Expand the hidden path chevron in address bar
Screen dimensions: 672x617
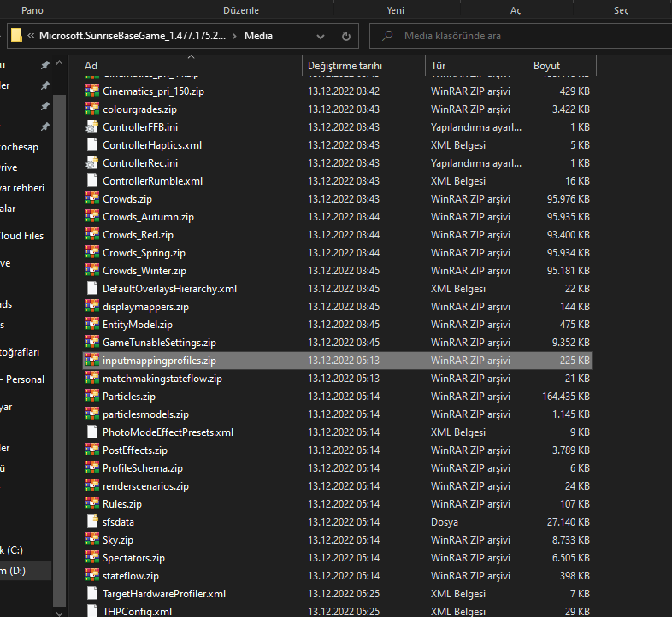(x=31, y=36)
